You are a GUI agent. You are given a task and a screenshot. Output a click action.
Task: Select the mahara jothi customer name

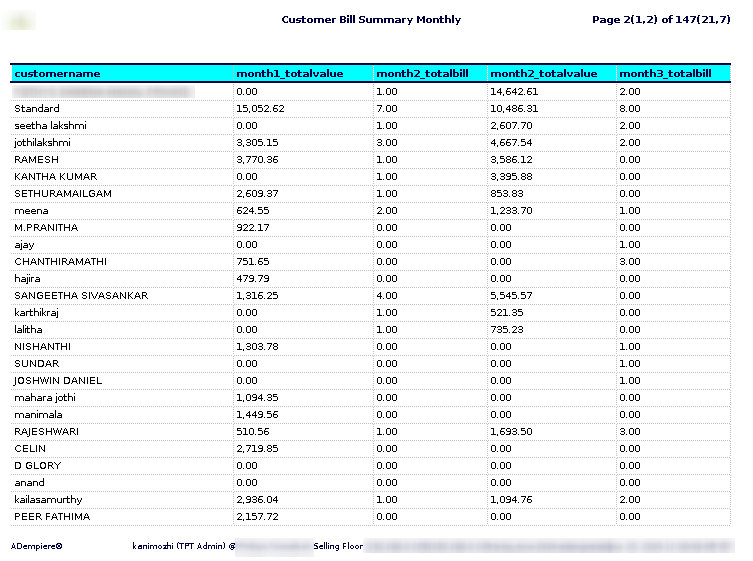pos(45,398)
